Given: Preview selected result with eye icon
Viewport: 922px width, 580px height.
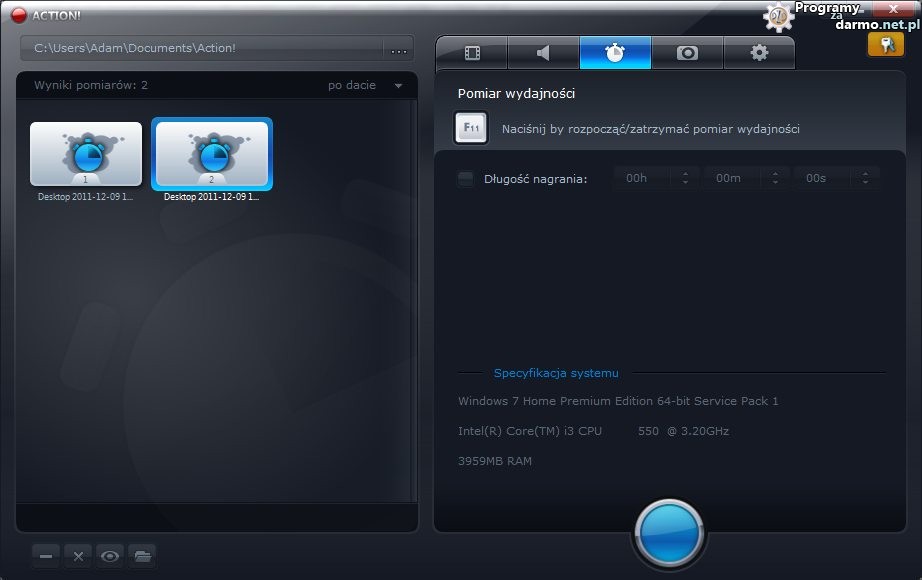Looking at the screenshot, I should coord(111,556).
